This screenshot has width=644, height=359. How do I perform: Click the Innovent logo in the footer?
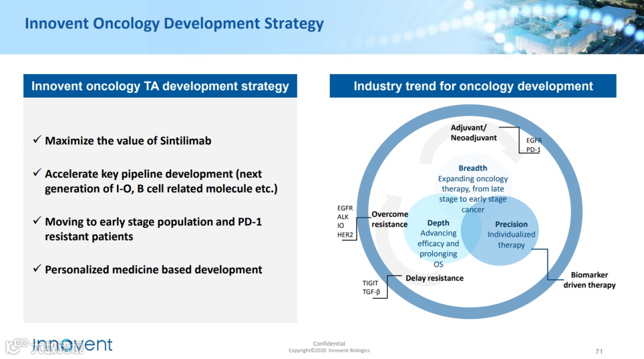(x=72, y=345)
